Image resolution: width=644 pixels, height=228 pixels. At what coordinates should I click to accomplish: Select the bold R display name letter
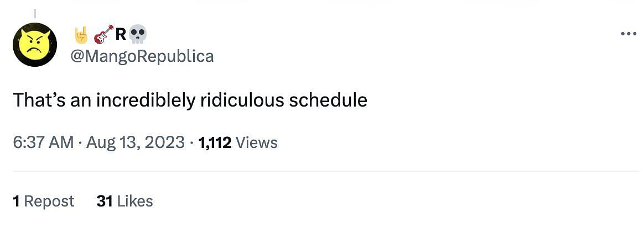[121, 35]
